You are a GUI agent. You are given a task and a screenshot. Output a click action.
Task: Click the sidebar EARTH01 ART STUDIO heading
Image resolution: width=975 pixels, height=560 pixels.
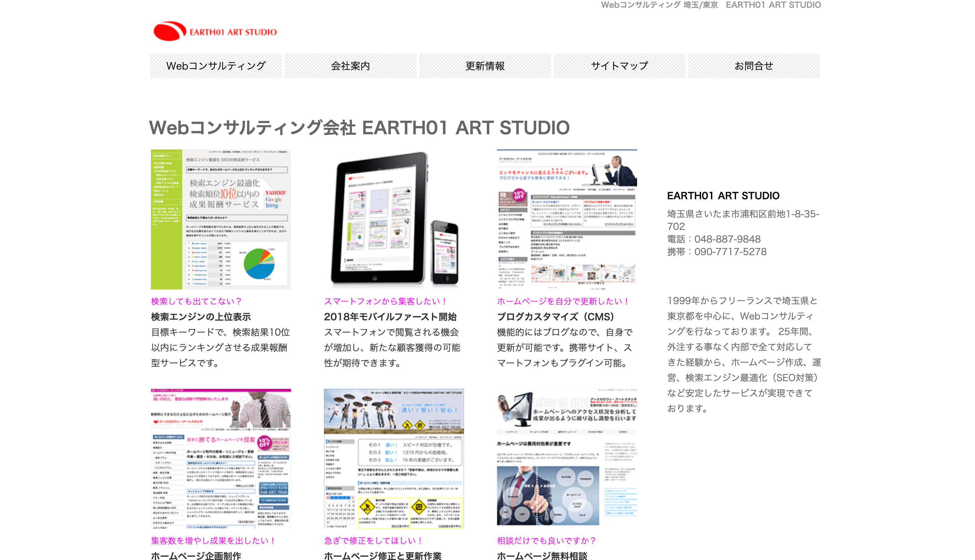click(x=723, y=196)
